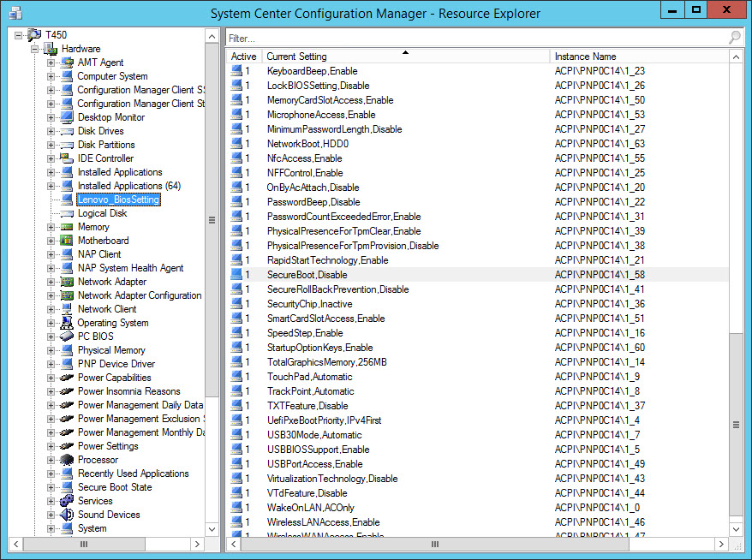Select the Secure Boot State item
Viewport: 752px width, 560px height.
click(x=115, y=487)
